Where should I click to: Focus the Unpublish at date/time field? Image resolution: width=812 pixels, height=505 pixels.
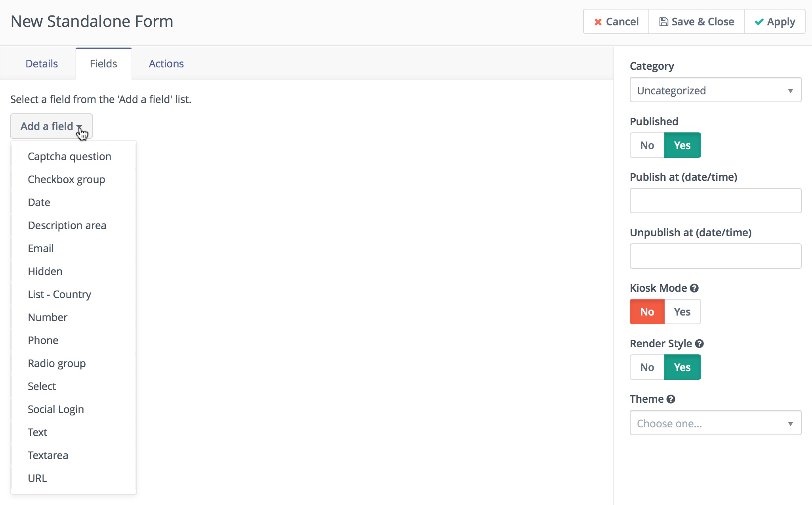pos(715,256)
